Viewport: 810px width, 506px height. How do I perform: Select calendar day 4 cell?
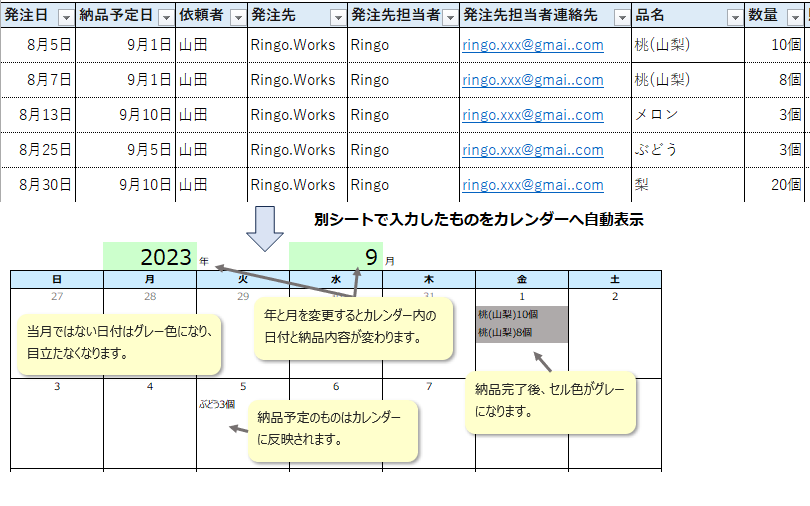tap(150, 423)
